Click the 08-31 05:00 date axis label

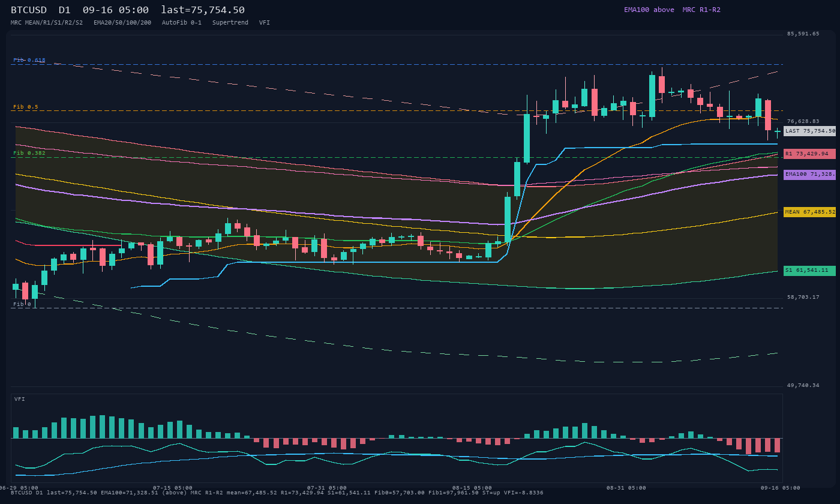pyautogui.click(x=626, y=488)
